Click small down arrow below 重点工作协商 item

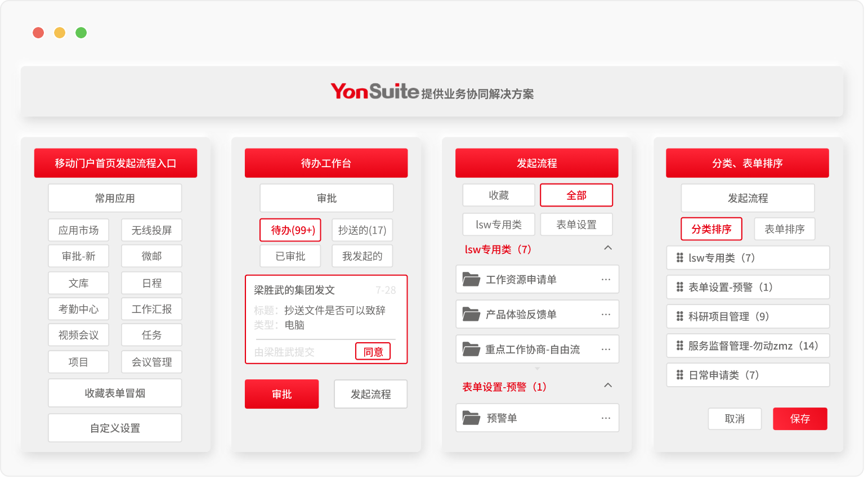[537, 369]
